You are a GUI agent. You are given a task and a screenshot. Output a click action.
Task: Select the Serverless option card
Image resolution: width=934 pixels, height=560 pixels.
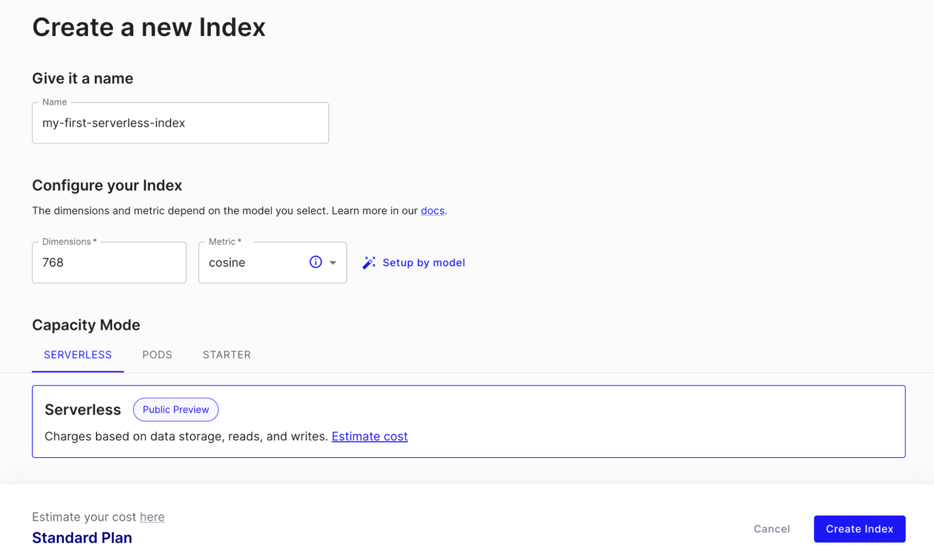pos(469,421)
